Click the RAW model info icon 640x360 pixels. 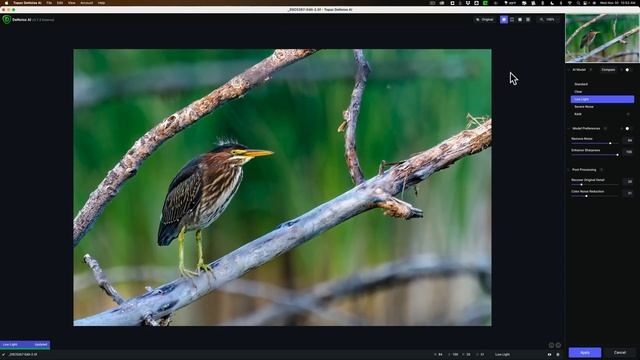[x=628, y=114]
